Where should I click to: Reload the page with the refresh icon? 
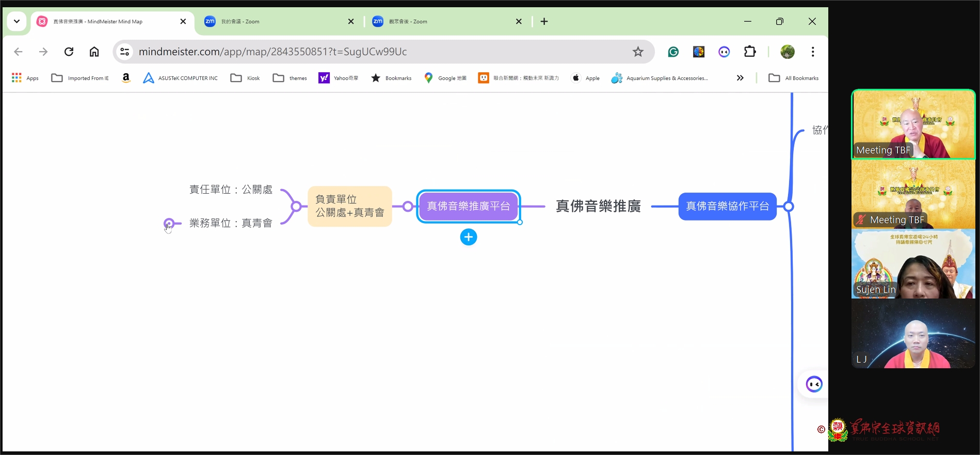(69, 52)
